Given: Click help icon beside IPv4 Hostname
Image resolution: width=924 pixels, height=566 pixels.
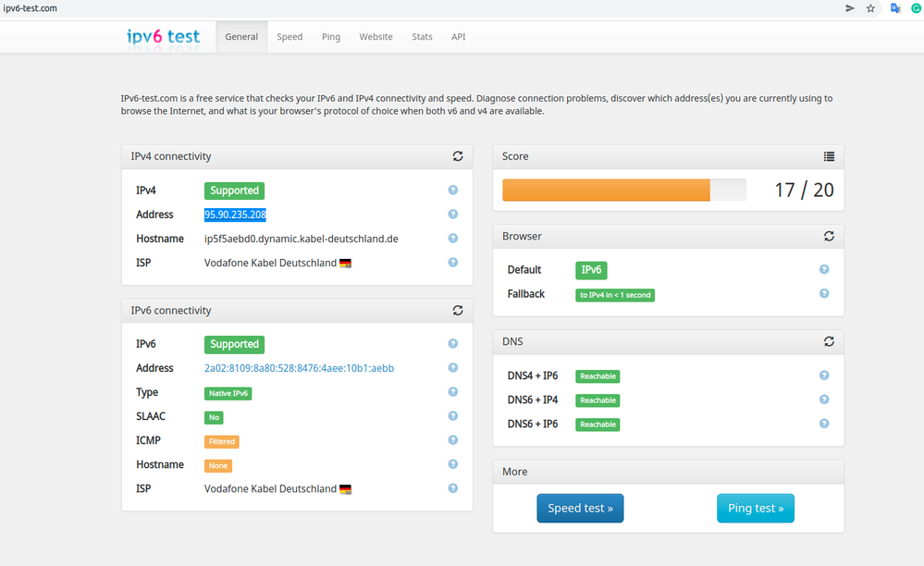Looking at the screenshot, I should tap(453, 239).
